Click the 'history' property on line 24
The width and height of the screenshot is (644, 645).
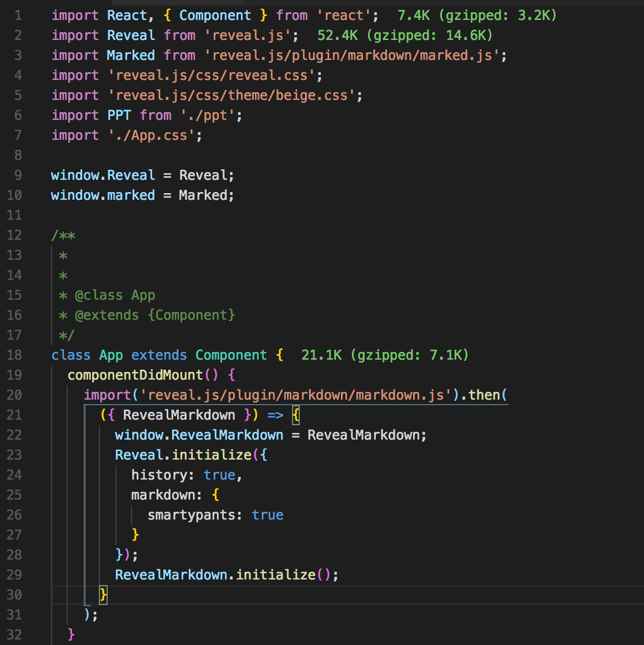click(159, 475)
